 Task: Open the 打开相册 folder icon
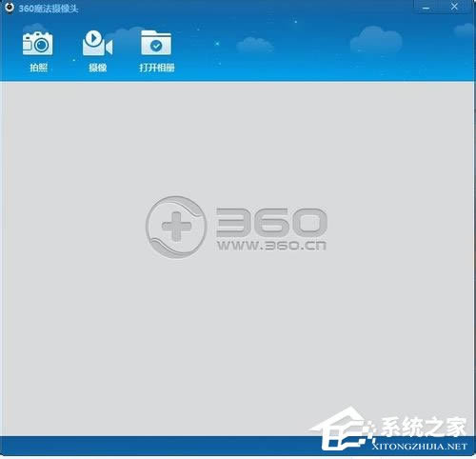pyautogui.click(x=156, y=43)
